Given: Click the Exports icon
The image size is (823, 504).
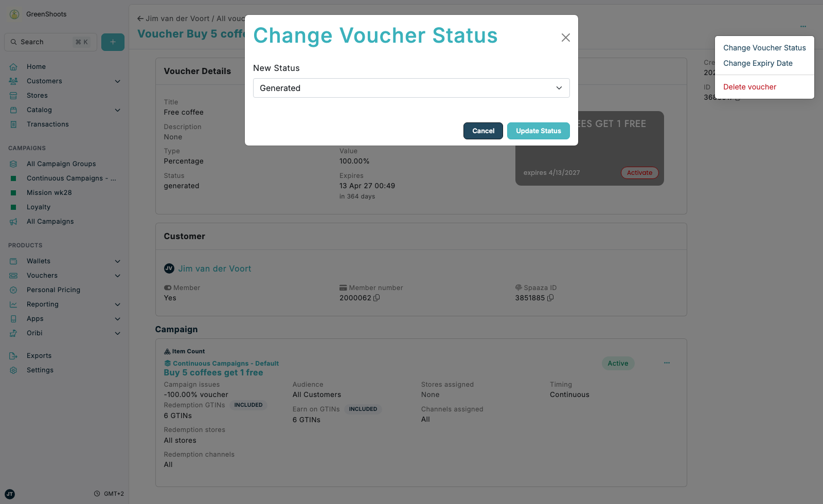Looking at the screenshot, I should [13, 355].
